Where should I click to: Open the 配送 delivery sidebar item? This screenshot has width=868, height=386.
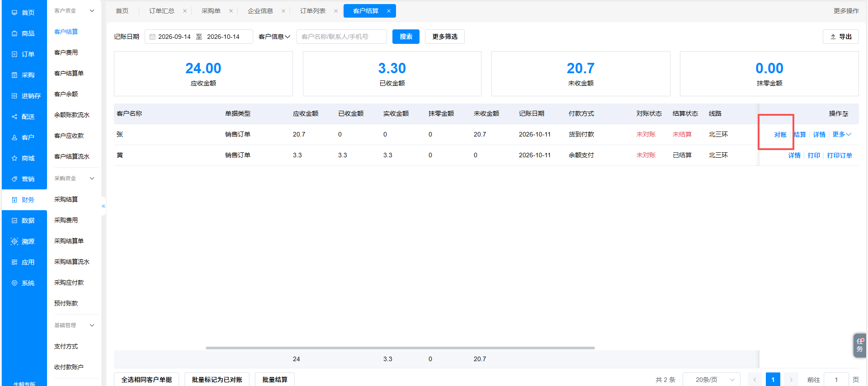coord(24,117)
